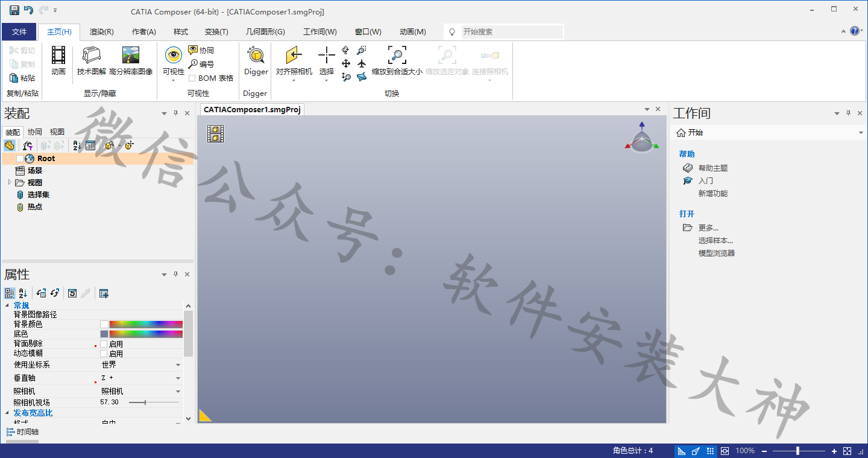Click the 对齐照相机 align camera icon
This screenshot has height=458, width=868.
click(x=294, y=56)
